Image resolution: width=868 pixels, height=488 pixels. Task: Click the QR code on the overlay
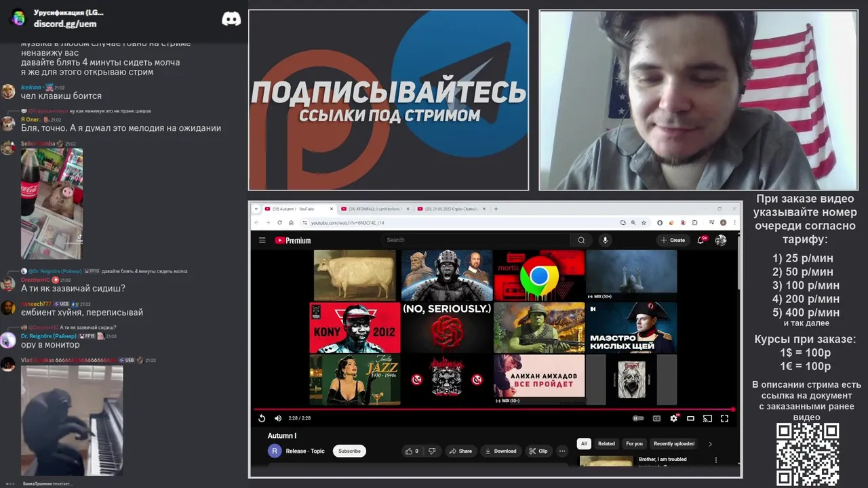(808, 454)
